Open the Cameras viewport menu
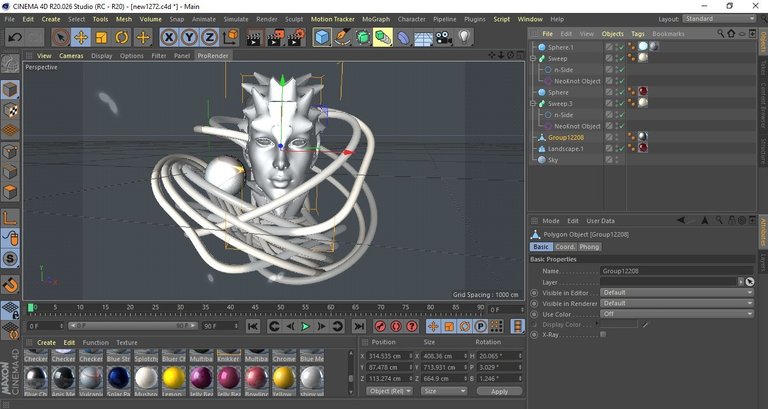The height and width of the screenshot is (409, 768). pyautogui.click(x=72, y=56)
